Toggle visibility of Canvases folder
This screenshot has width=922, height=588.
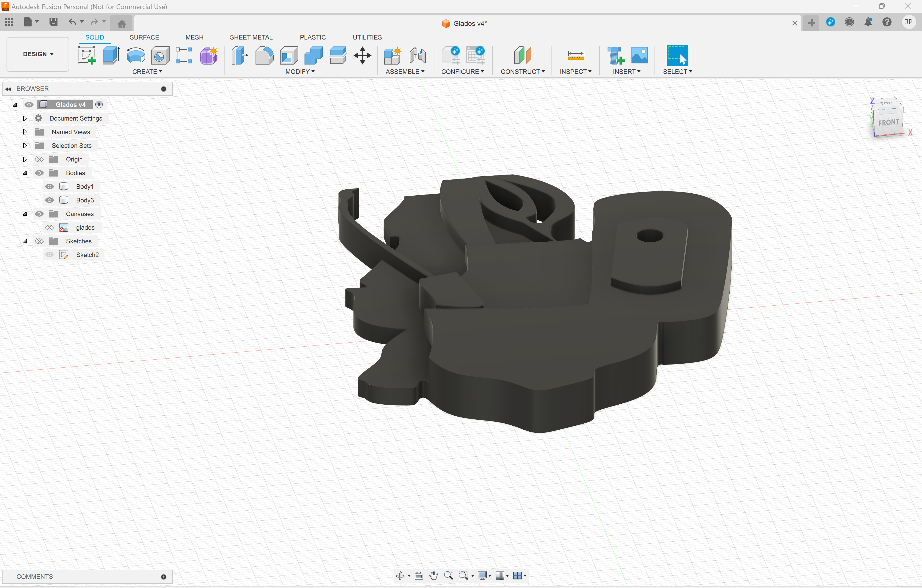click(x=39, y=214)
